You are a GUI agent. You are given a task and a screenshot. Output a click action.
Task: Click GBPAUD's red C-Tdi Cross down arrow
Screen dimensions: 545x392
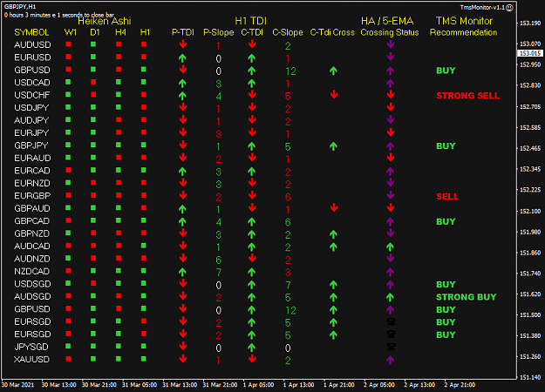(x=334, y=207)
